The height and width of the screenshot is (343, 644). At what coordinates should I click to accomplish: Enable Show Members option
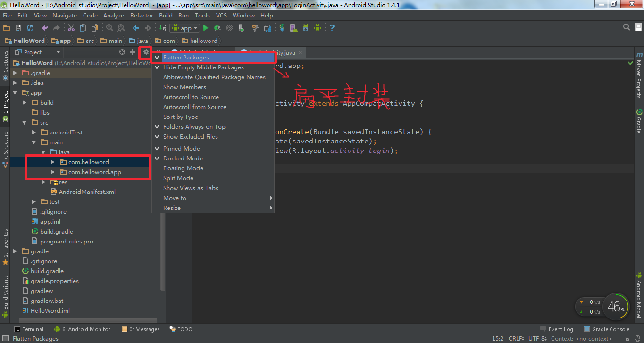(213, 87)
